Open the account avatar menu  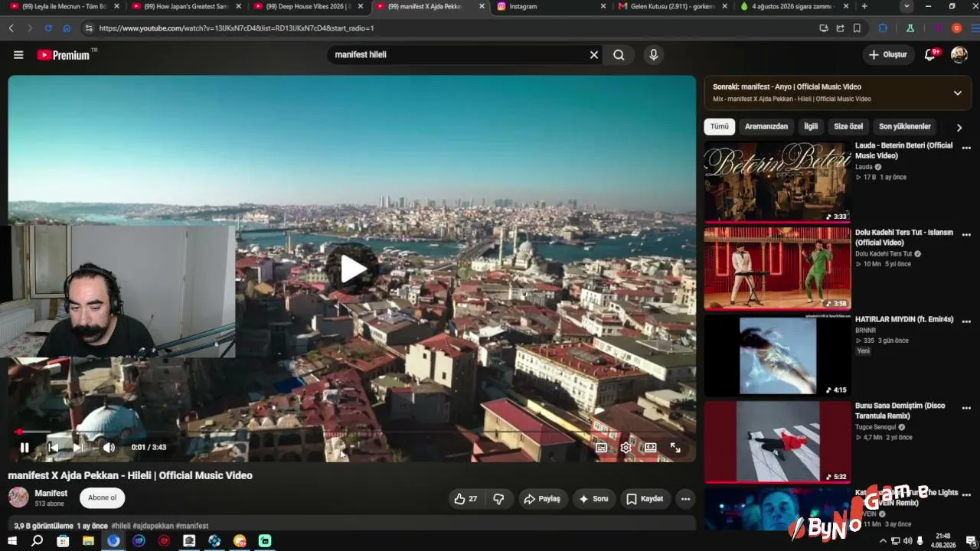tap(959, 54)
